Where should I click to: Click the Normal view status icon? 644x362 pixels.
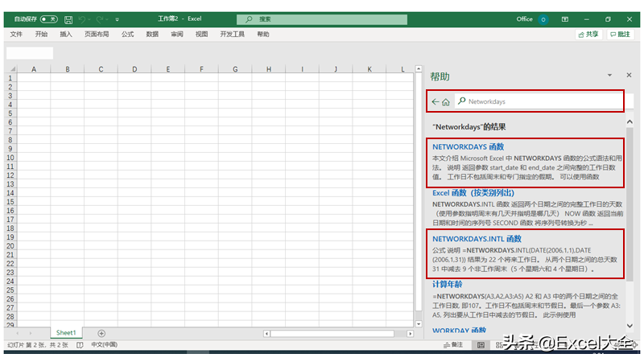[x=481, y=345]
